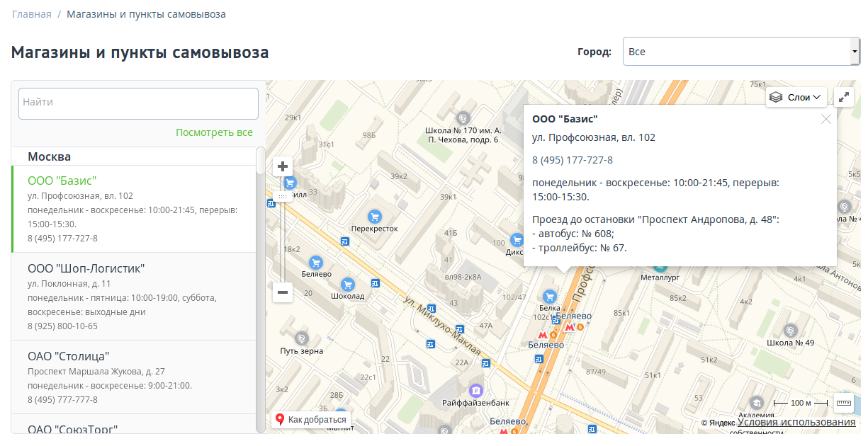Screen dimensions: 868x446
Task: Click the Посмотреть все link
Action: coord(214,132)
